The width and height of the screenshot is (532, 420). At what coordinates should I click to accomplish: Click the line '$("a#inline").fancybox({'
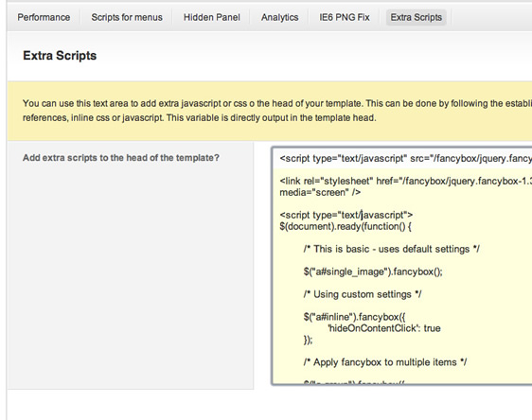tap(355, 317)
